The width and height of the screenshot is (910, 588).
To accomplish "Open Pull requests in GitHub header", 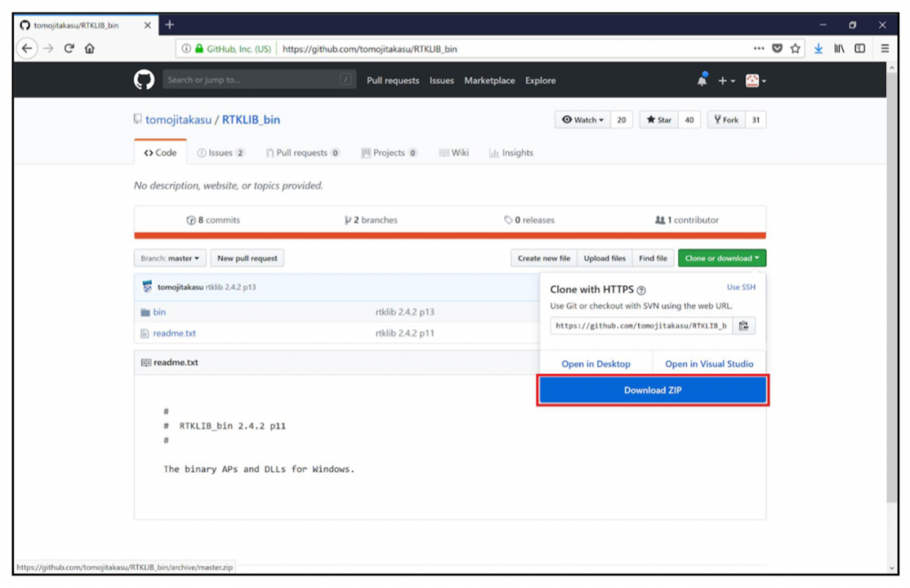I will tap(393, 81).
